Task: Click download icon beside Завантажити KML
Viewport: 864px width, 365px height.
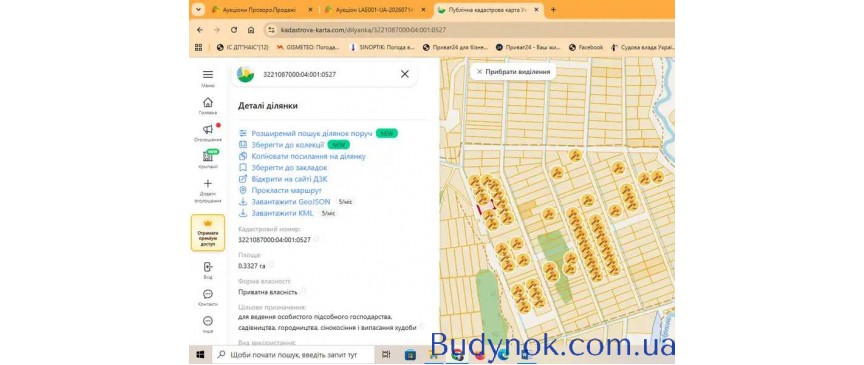Action: click(x=243, y=213)
